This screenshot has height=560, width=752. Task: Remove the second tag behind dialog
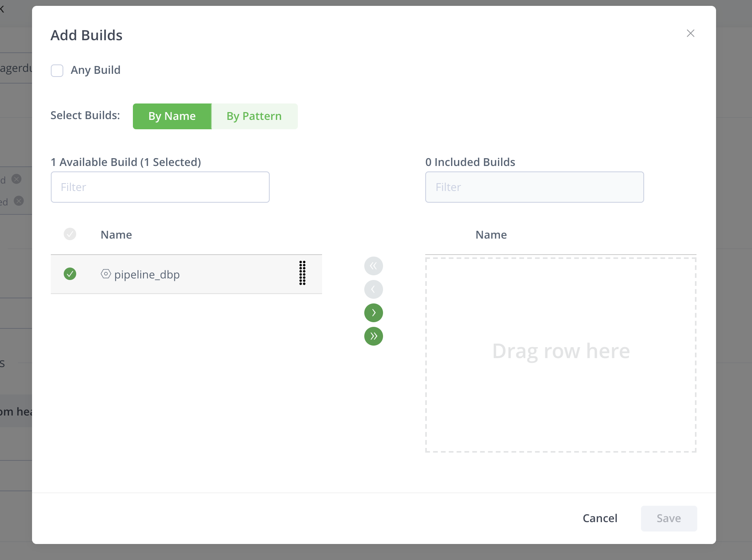pos(19,201)
